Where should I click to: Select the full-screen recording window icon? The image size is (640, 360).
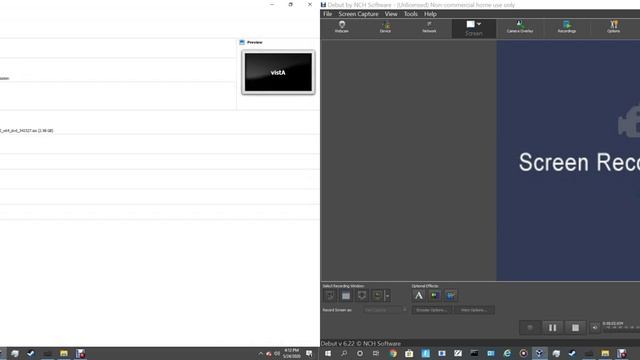coord(346,296)
